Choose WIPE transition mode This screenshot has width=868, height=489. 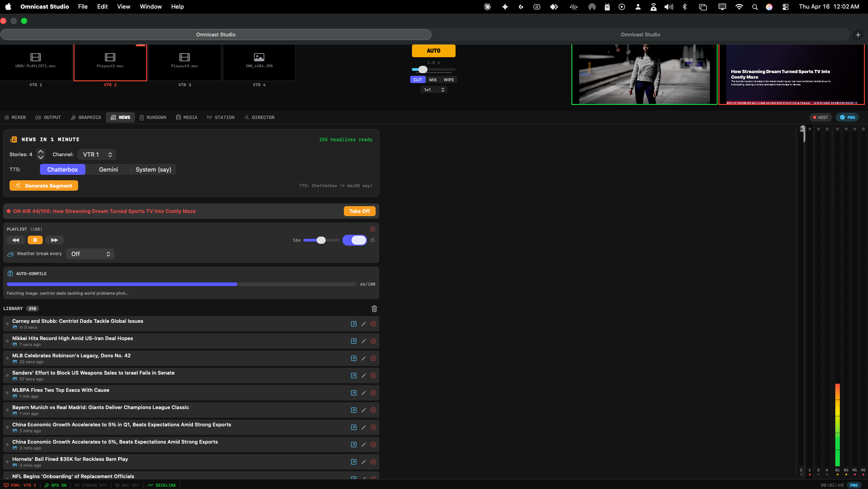tap(449, 80)
